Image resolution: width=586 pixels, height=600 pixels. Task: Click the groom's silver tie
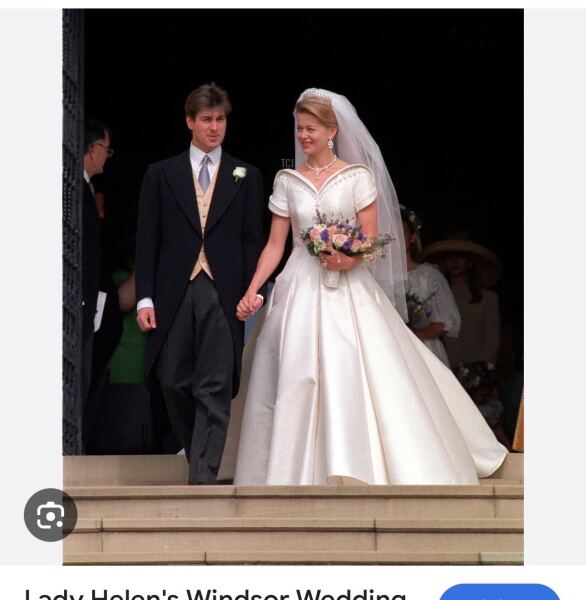point(205,173)
